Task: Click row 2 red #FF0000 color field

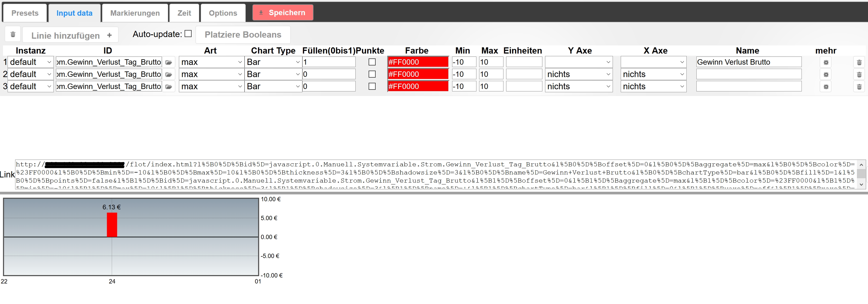Action: click(x=418, y=74)
